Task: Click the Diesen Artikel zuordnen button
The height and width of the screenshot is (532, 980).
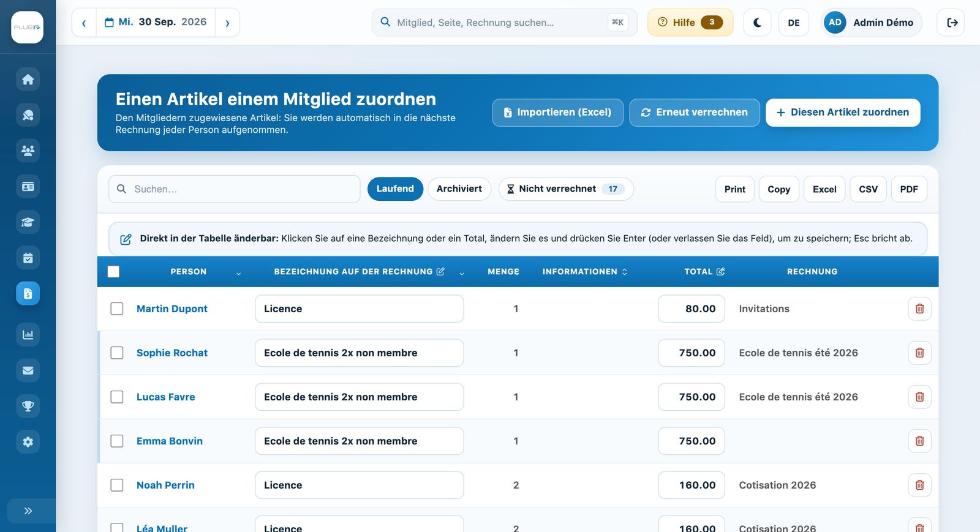Action: pos(843,113)
